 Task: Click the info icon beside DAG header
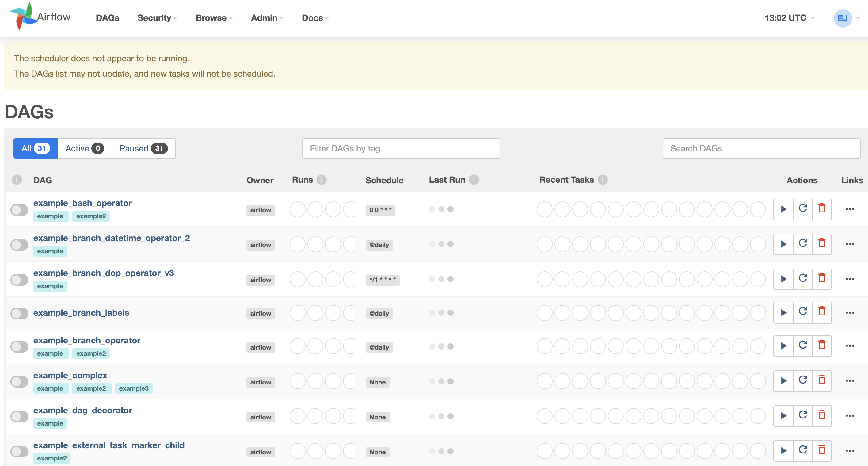[17, 180]
